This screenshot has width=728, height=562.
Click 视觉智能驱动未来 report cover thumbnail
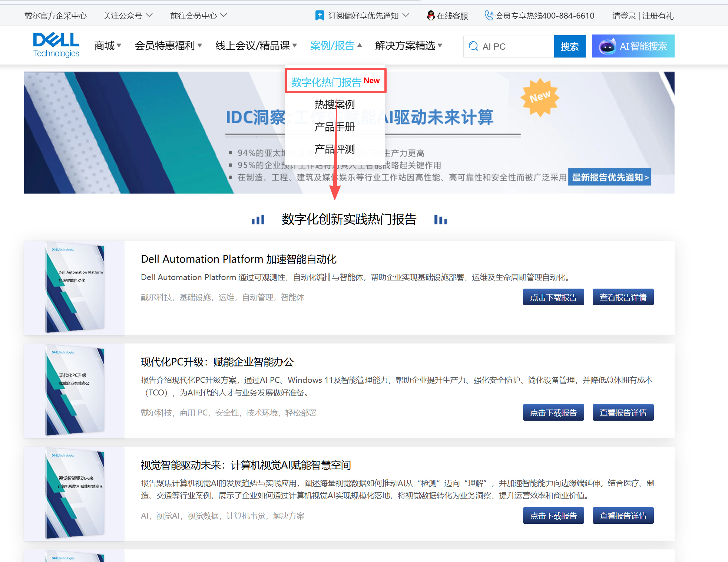pos(75,493)
